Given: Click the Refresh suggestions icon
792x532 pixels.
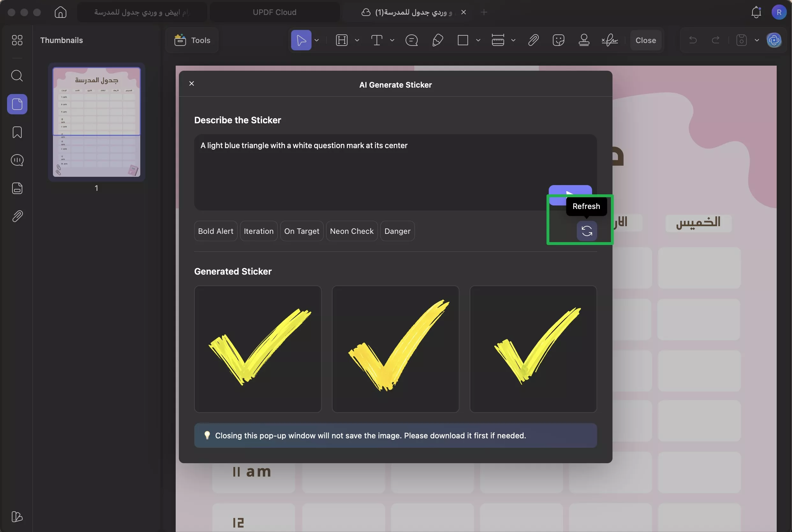Looking at the screenshot, I should pos(587,231).
